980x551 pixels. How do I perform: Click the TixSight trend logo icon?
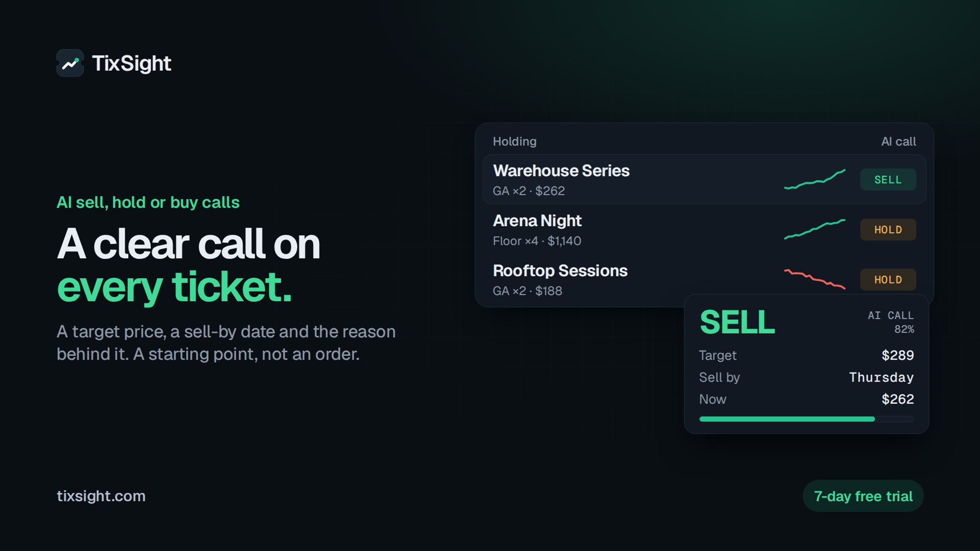pyautogui.click(x=70, y=63)
